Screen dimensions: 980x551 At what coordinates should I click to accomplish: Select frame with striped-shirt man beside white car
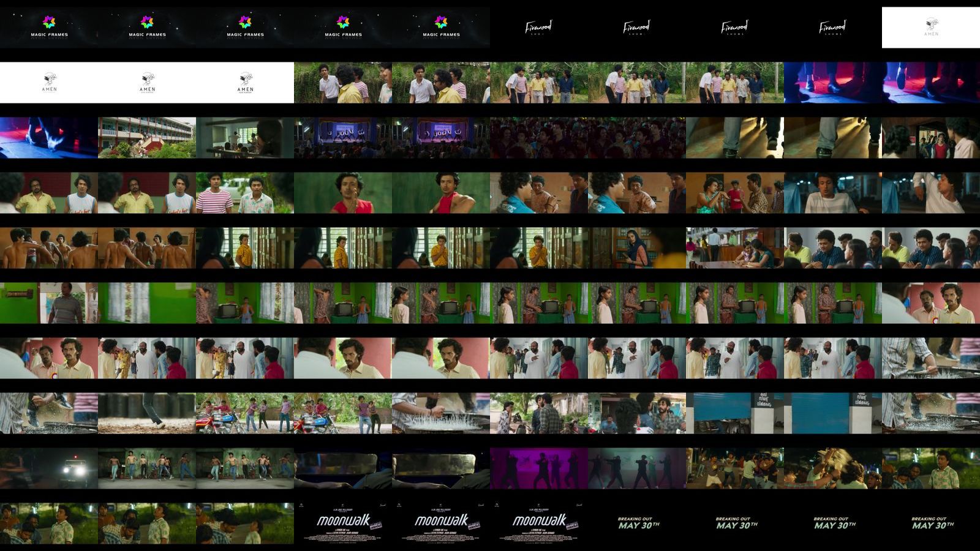click(245, 193)
